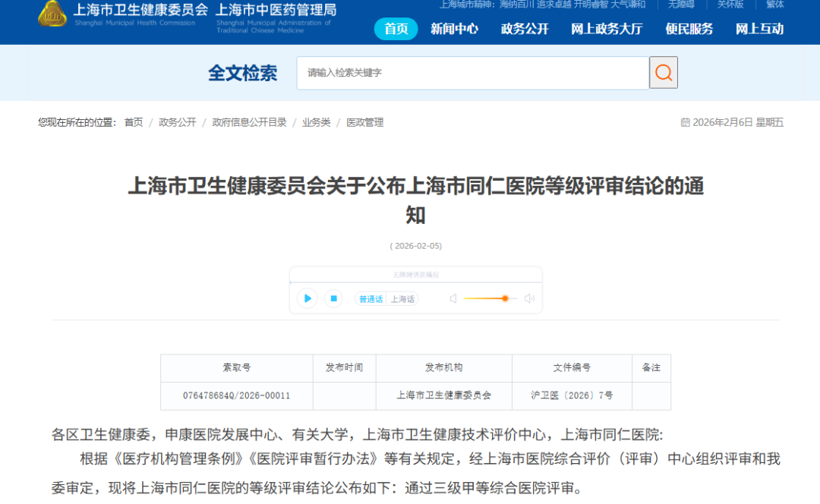Click the low-volume speaker icon
The height and width of the screenshot is (504, 820).
[453, 298]
